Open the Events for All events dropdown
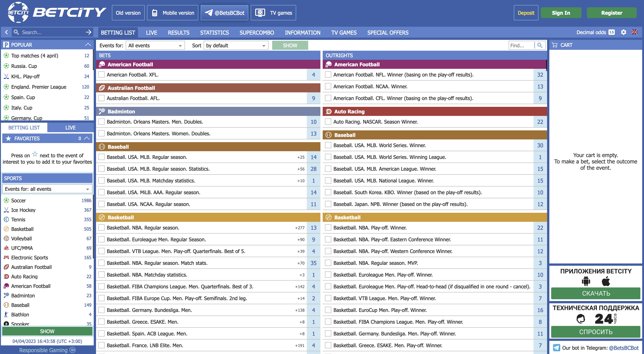The width and height of the screenshot is (644, 354). click(155, 45)
